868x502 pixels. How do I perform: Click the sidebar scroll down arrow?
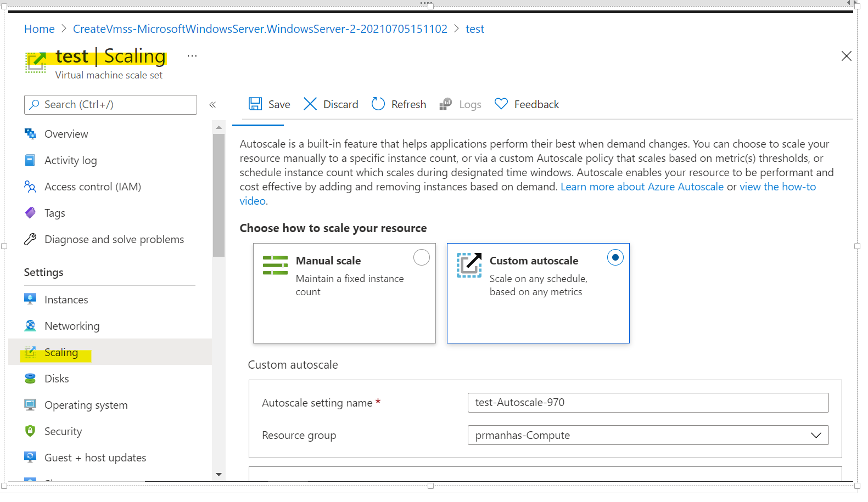[x=219, y=475]
